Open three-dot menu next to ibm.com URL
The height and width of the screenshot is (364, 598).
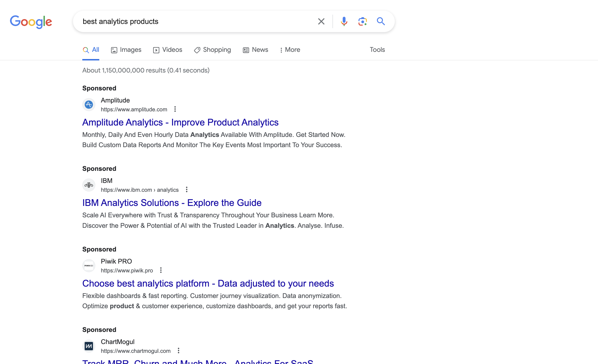186,189
